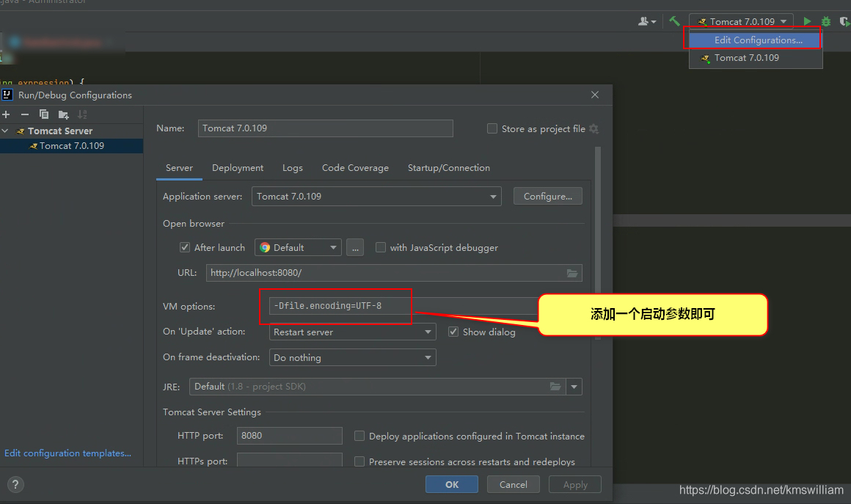Open the Tomcat 7.0.109 run configuration selector

[x=742, y=22]
